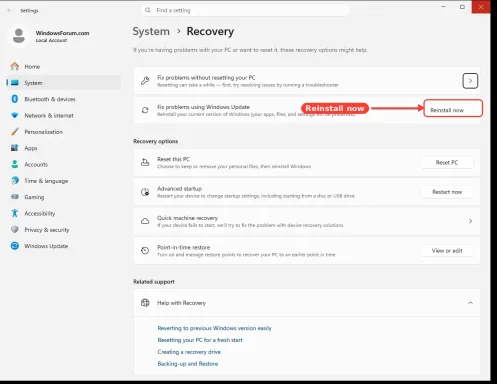Click the wrench icon for Fix problems
497x384 pixels.
pyautogui.click(x=145, y=81)
